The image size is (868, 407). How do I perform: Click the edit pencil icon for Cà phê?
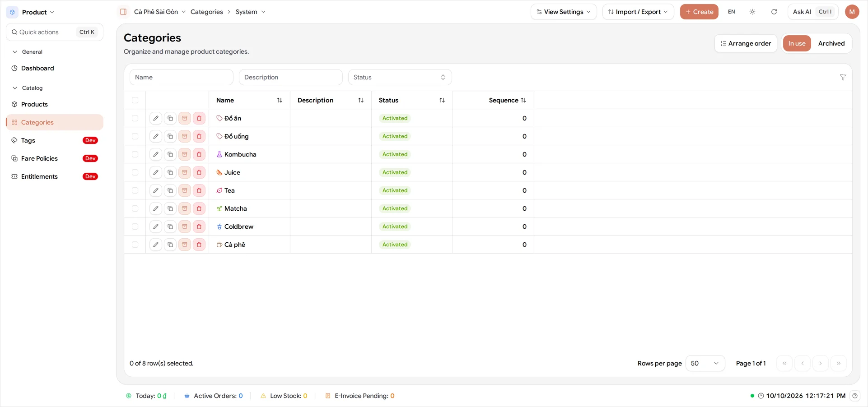pos(156,245)
